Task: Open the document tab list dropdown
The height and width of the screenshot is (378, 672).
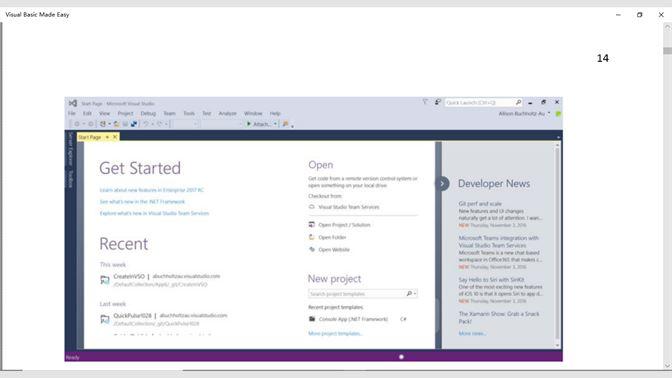Action: pos(558,137)
